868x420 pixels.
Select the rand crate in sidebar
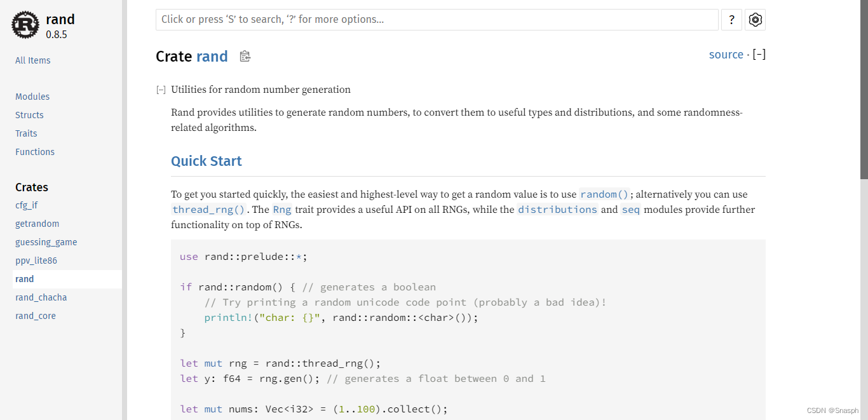67,279
